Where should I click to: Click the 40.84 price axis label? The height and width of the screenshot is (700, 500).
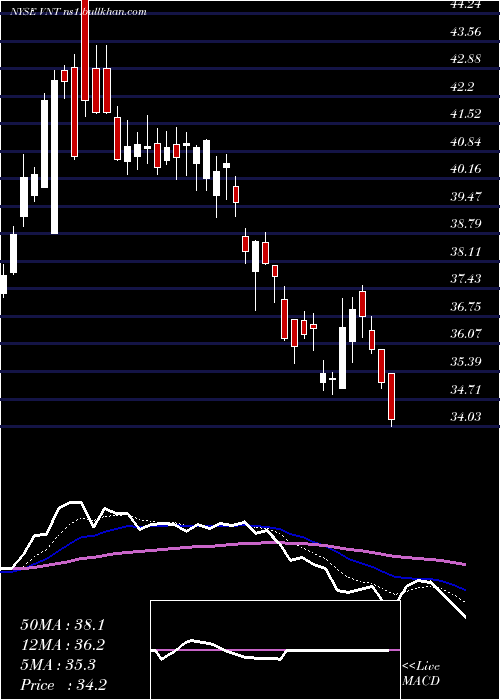(467, 142)
